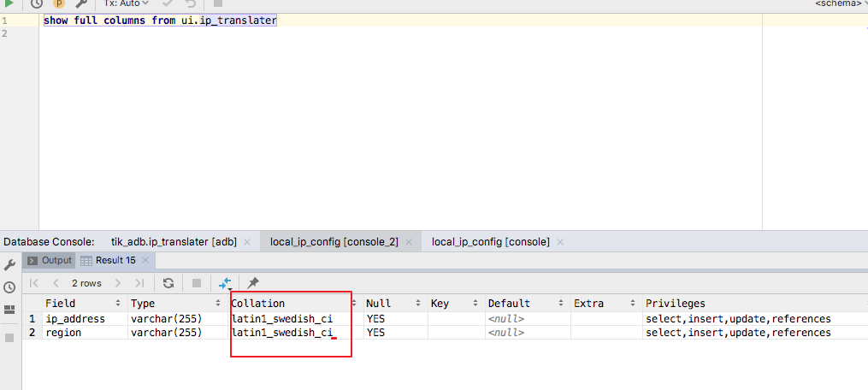Go to the first page of results

click(x=33, y=283)
